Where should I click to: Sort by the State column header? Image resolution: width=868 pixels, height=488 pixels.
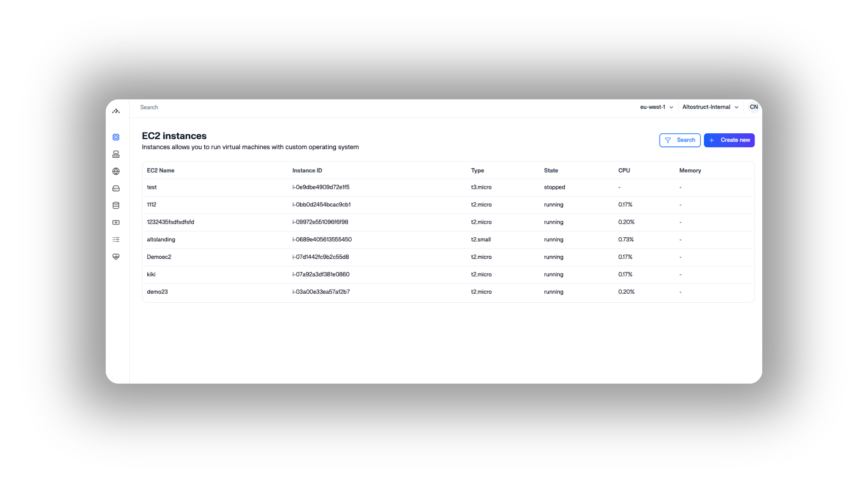click(551, 170)
